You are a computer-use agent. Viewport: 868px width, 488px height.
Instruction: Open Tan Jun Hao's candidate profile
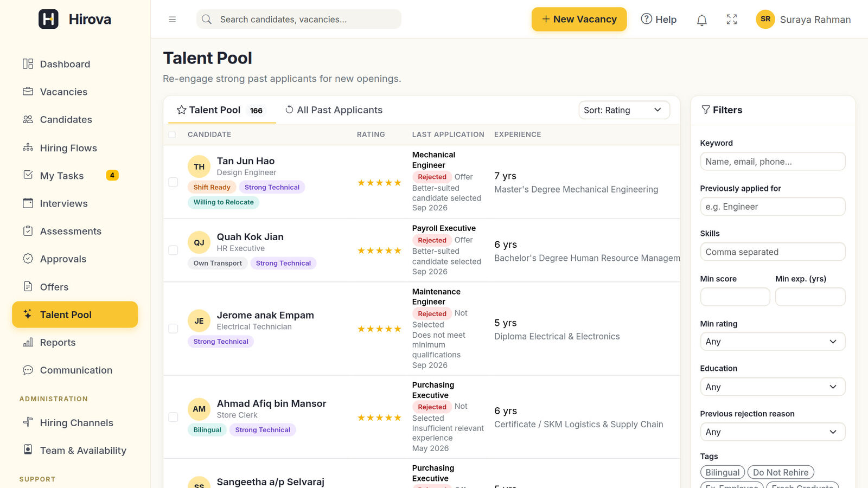point(246,161)
